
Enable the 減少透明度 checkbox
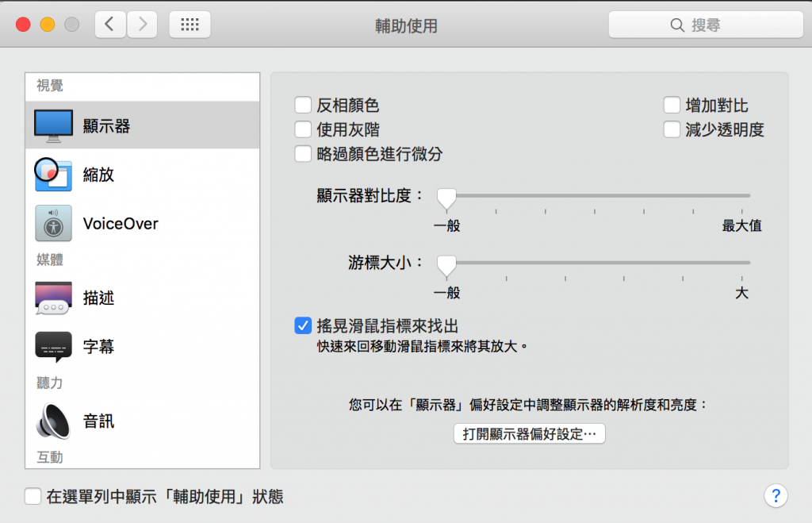[672, 129]
